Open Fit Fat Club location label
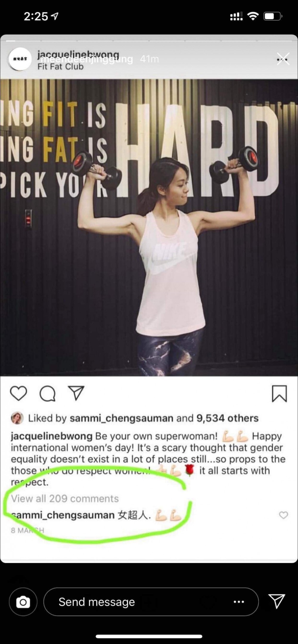 [60, 66]
